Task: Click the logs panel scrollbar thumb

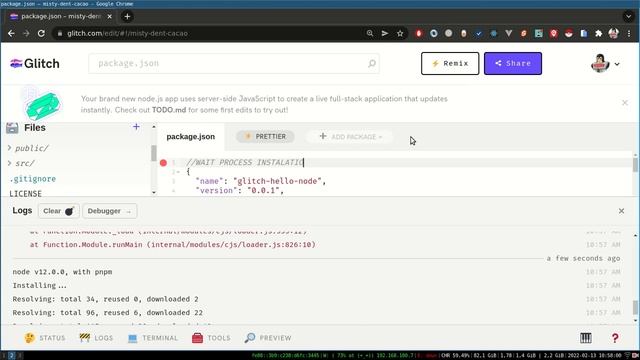Action: click(x=635, y=307)
